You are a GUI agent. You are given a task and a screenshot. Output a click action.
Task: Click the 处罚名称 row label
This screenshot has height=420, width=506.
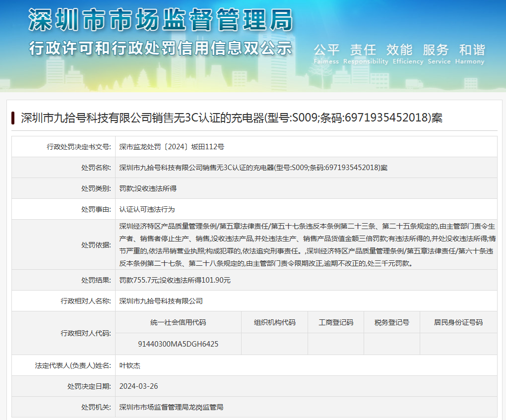96,168
